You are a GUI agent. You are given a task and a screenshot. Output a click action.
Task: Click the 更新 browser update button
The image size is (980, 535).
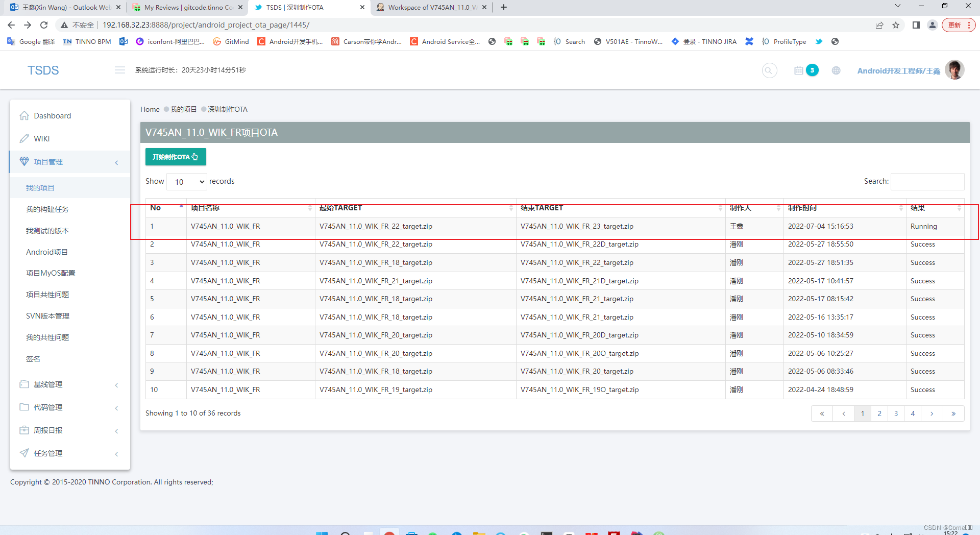coord(959,25)
